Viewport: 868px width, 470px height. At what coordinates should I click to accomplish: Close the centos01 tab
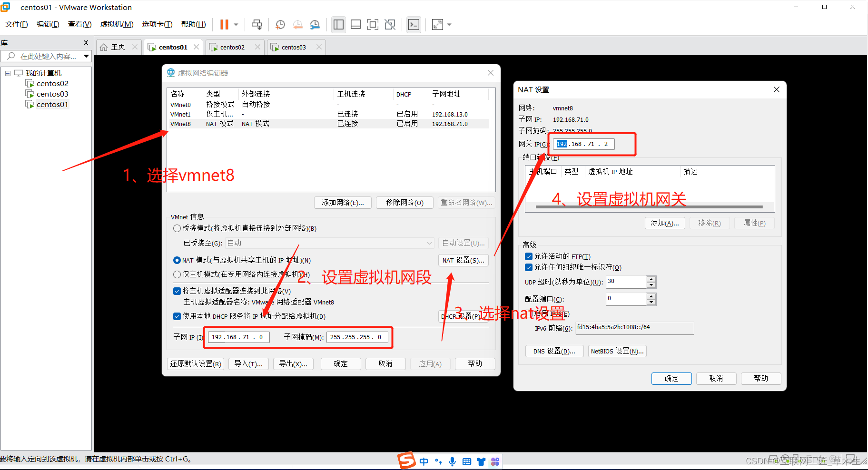click(196, 47)
